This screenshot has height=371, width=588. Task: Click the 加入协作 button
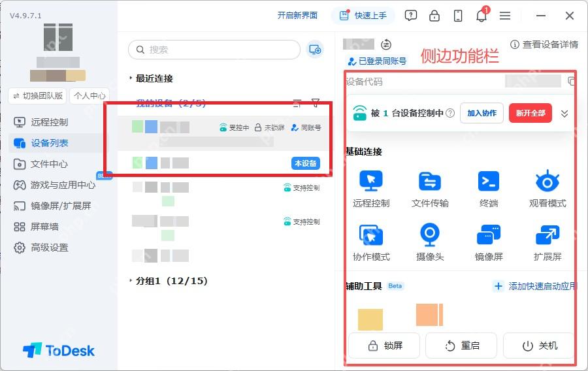[482, 113]
